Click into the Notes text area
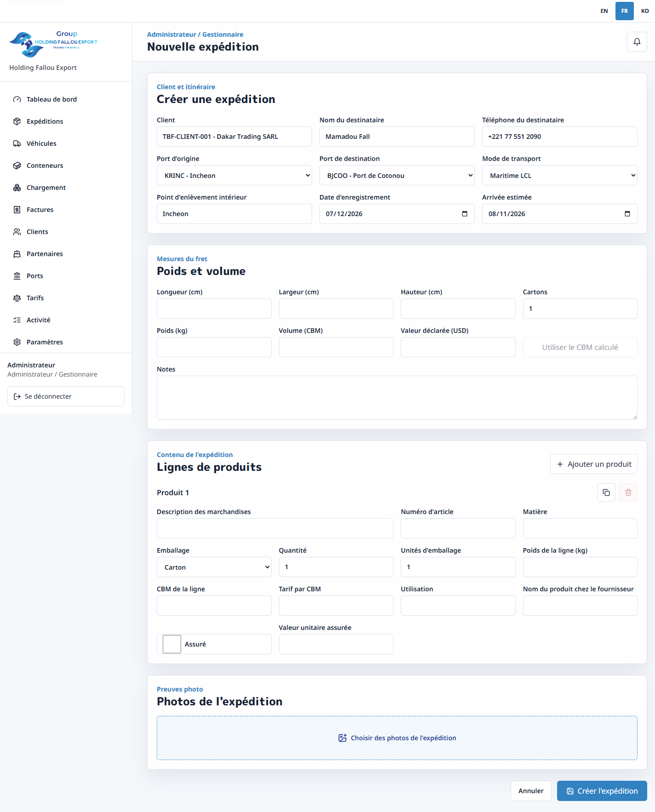This screenshot has width=655, height=812. pyautogui.click(x=397, y=398)
